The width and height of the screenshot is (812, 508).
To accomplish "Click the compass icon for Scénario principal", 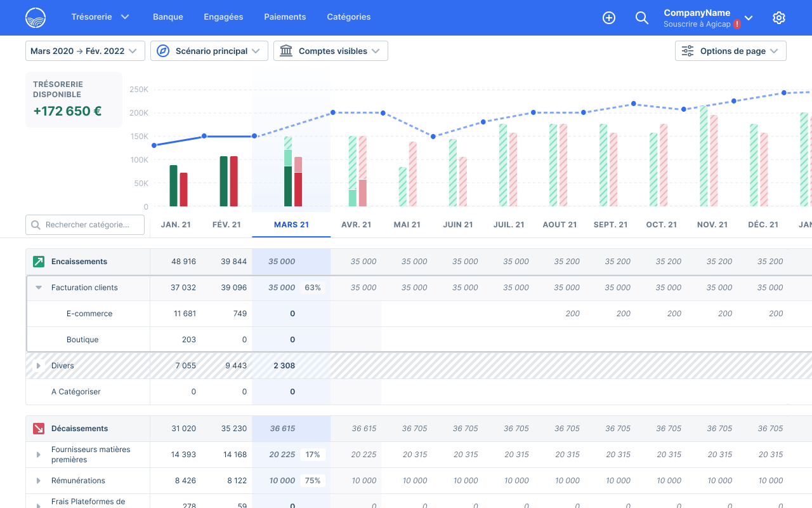I will click(x=163, y=51).
